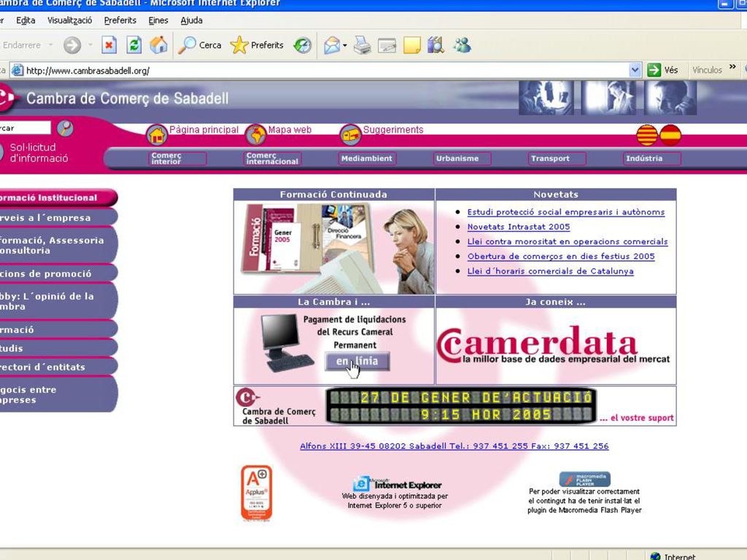Open the Preferits menu
The height and width of the screenshot is (560, 747).
click(x=120, y=20)
